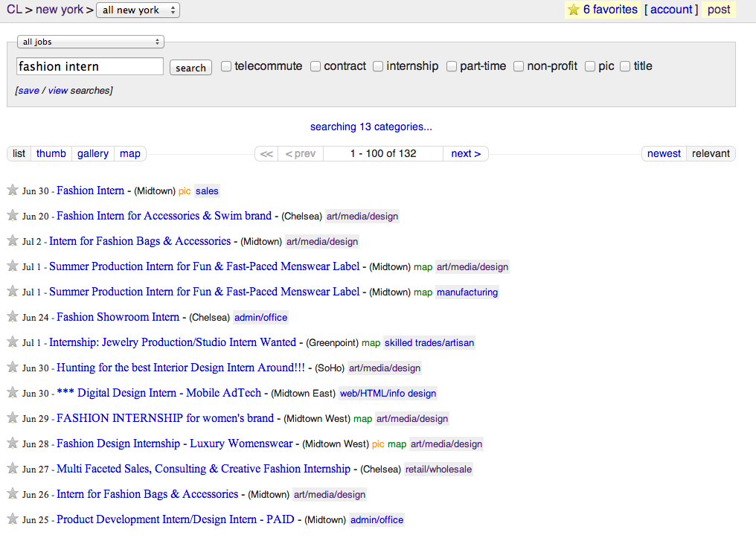Expand the all jobs category dropdown
The width and height of the screenshot is (756, 538).
point(90,42)
